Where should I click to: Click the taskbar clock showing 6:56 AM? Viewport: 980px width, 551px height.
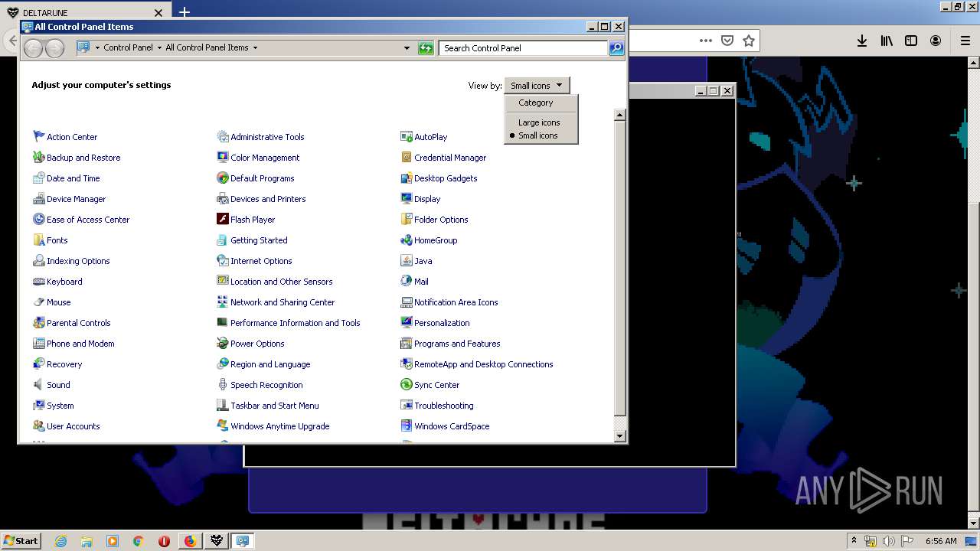[x=941, y=541]
